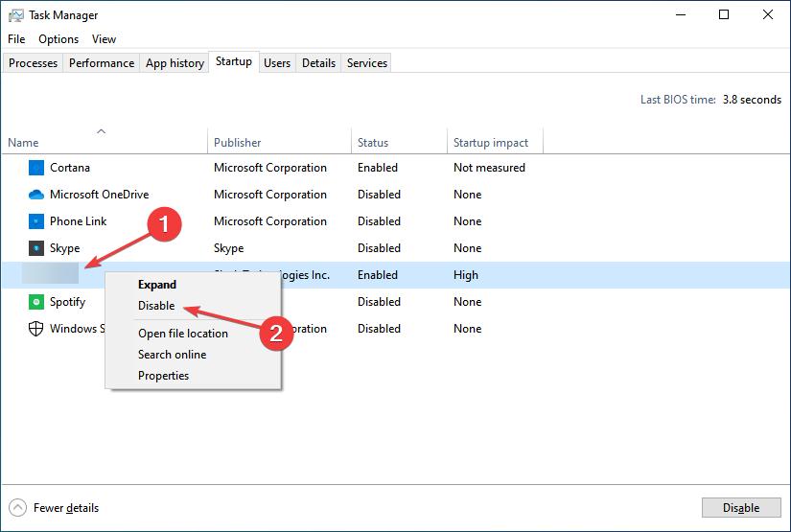The height and width of the screenshot is (532, 791).
Task: Open the App history tab
Action: click(x=174, y=63)
